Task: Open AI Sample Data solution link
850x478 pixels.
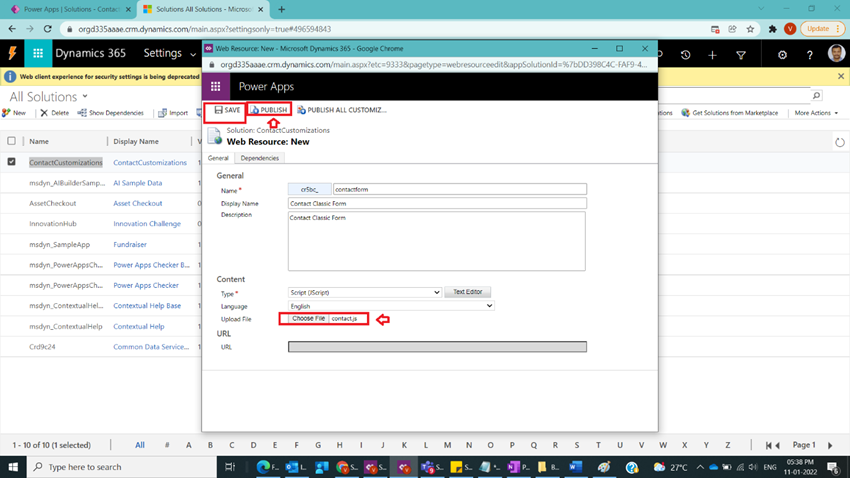Action: coord(138,183)
